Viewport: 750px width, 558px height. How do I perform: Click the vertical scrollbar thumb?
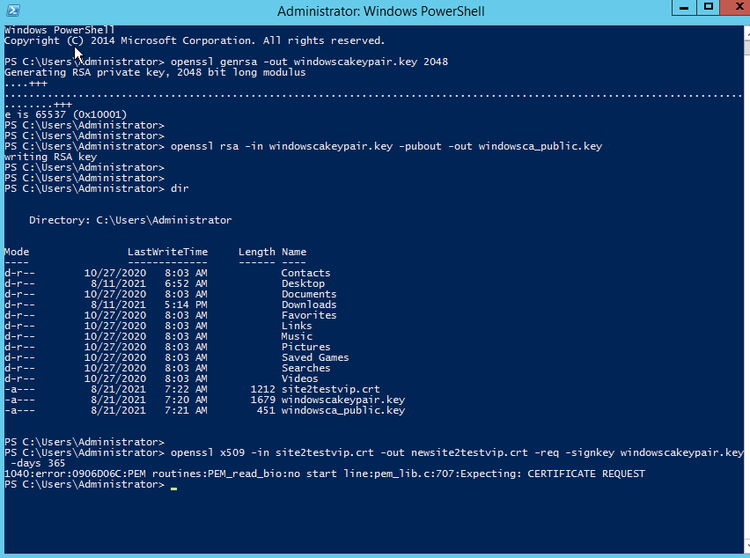(747, 48)
